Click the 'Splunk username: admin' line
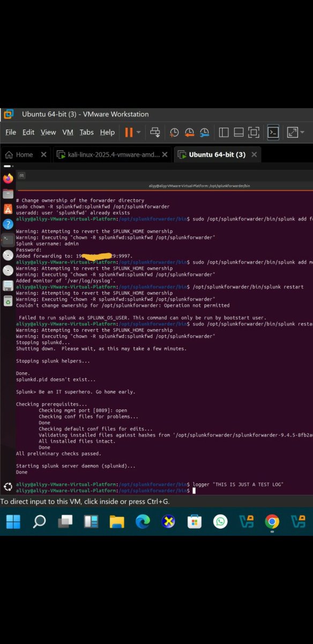The height and width of the screenshot is (644, 313). point(47,244)
